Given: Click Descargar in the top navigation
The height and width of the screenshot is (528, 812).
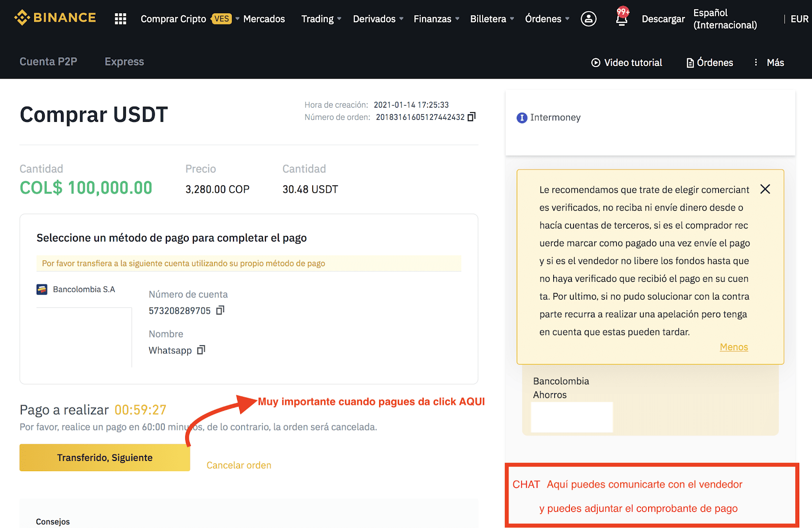Looking at the screenshot, I should (x=663, y=19).
